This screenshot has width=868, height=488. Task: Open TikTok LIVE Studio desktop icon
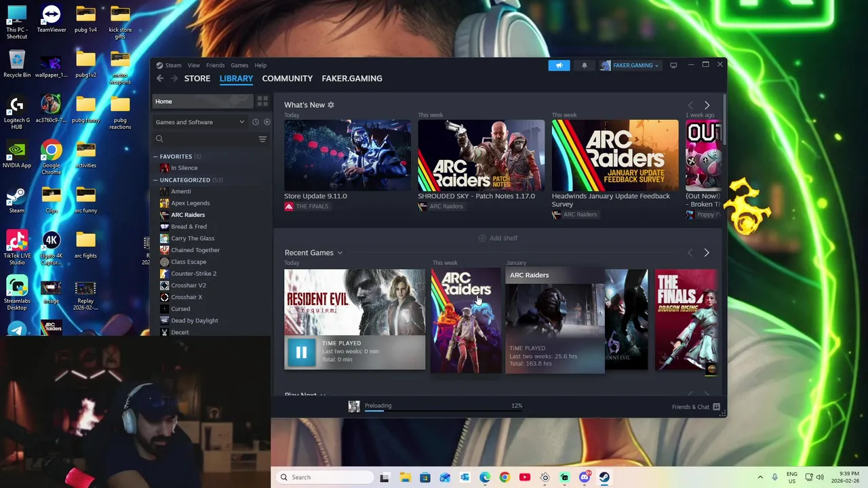pos(17,248)
